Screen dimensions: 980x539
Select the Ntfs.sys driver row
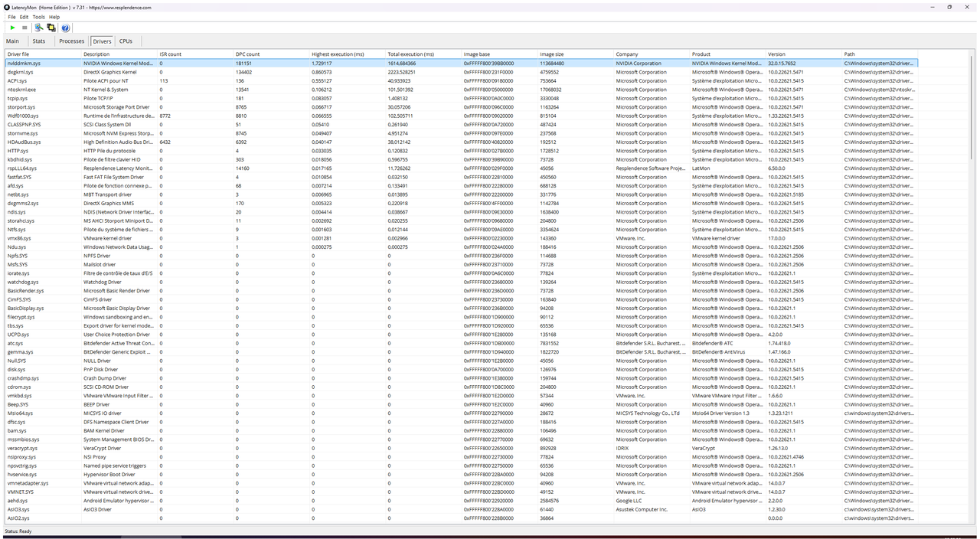click(461, 230)
